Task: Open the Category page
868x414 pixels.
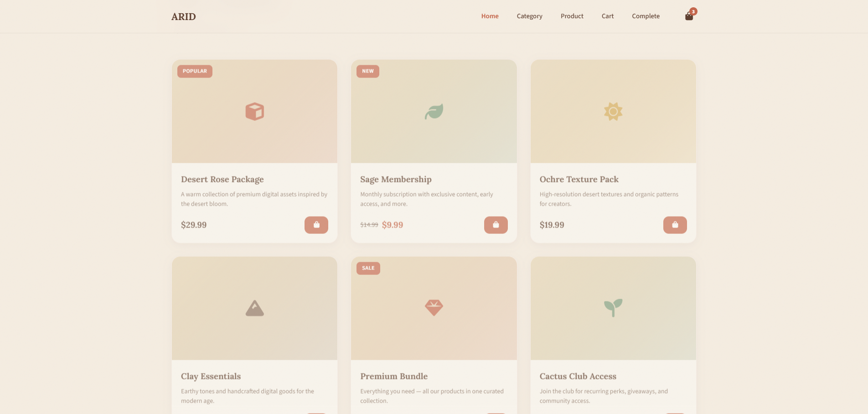Action: point(530,16)
